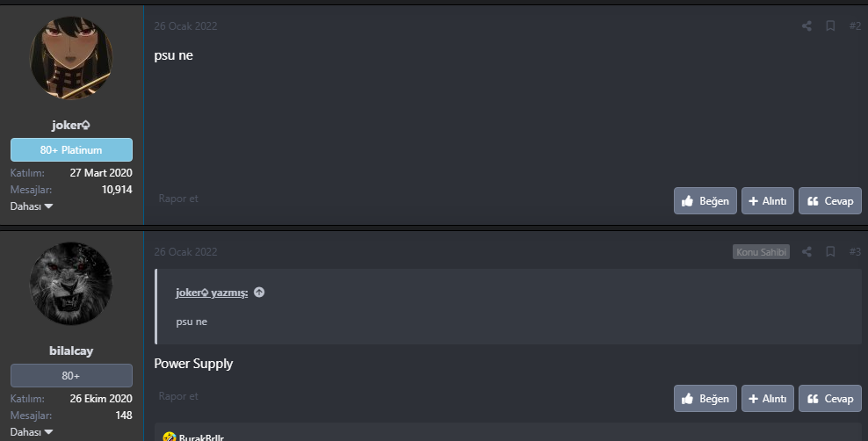Screen dimensions: 868x441
Task: Quote joker's post using Alıntı button
Action: pyautogui.click(x=768, y=201)
